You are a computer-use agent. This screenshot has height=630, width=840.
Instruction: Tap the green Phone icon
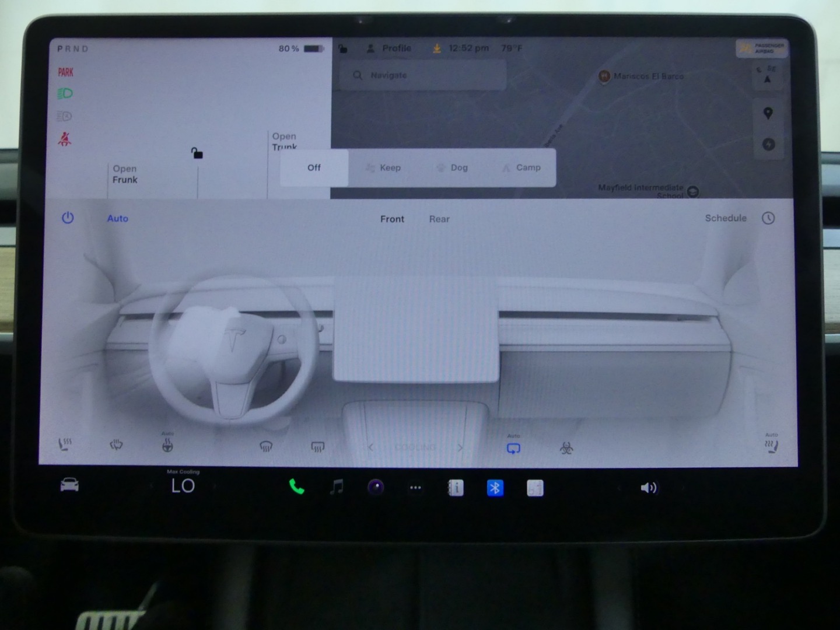coord(296,487)
